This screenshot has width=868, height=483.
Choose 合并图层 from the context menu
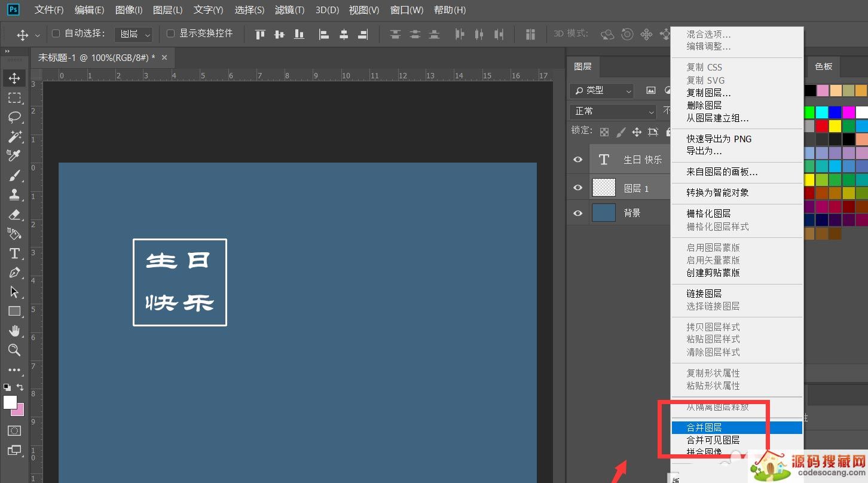point(736,427)
